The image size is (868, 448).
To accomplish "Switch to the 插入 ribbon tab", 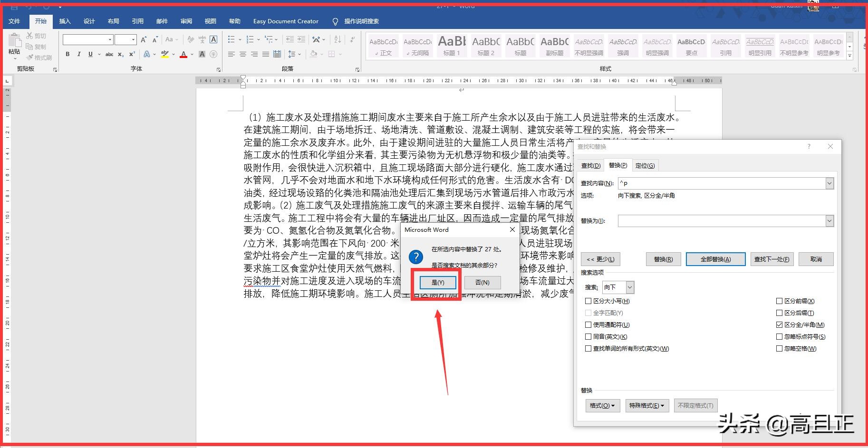I will [x=65, y=21].
